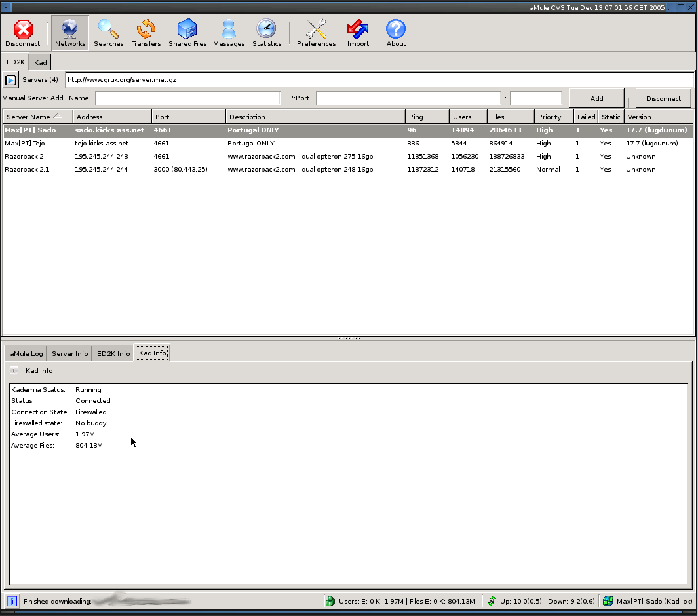The width and height of the screenshot is (698, 616).
Task: Switch to the aMule Log tab
Action: coord(26,353)
